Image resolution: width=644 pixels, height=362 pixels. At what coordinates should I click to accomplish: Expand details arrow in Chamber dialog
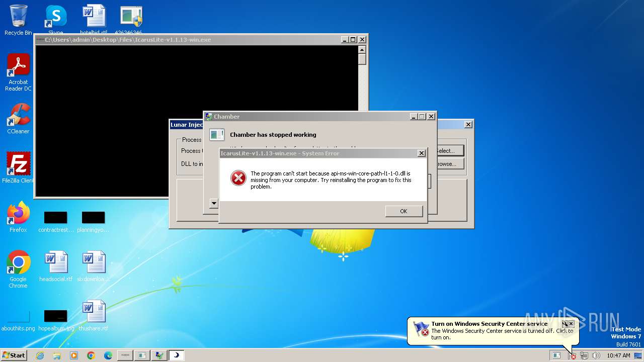click(x=214, y=204)
